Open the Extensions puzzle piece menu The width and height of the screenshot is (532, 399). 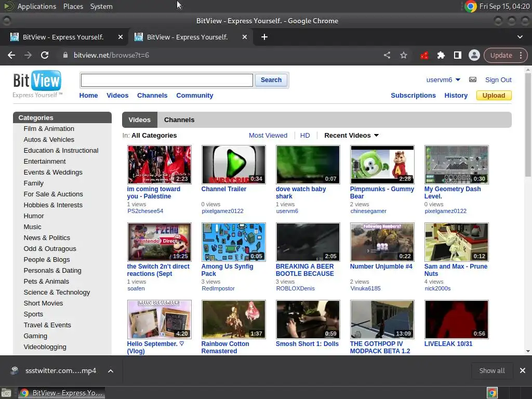pyautogui.click(x=441, y=55)
